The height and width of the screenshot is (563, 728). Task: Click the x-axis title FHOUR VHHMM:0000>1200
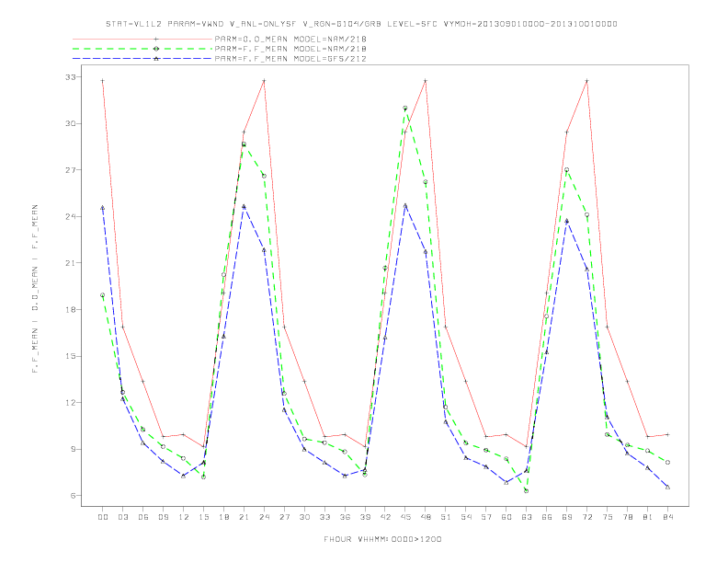pyautogui.click(x=382, y=539)
